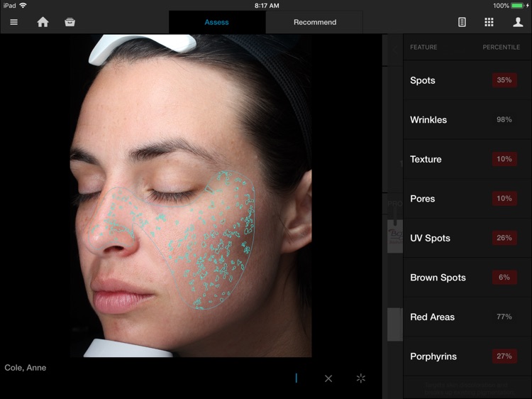Click the 35% Spots percentile badge
Image resolution: width=532 pixels, height=399 pixels.
click(x=504, y=80)
